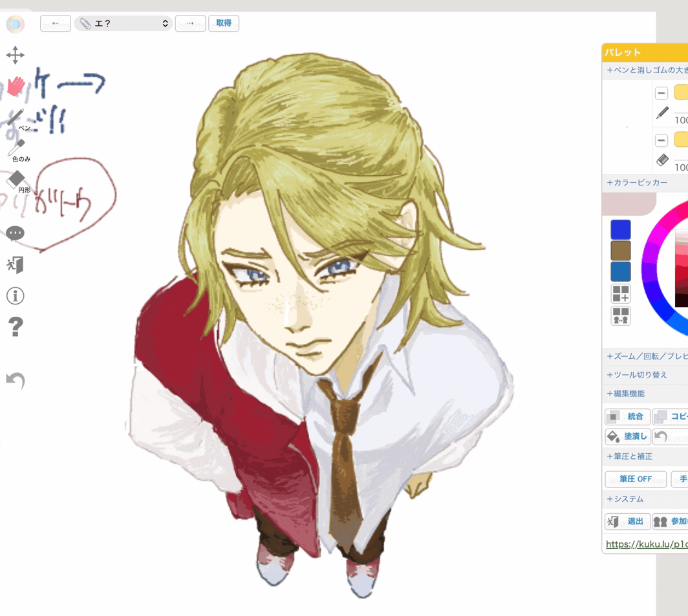This screenshot has width=688, height=616.
Task: Toggle システム section header
Action: [645, 499]
